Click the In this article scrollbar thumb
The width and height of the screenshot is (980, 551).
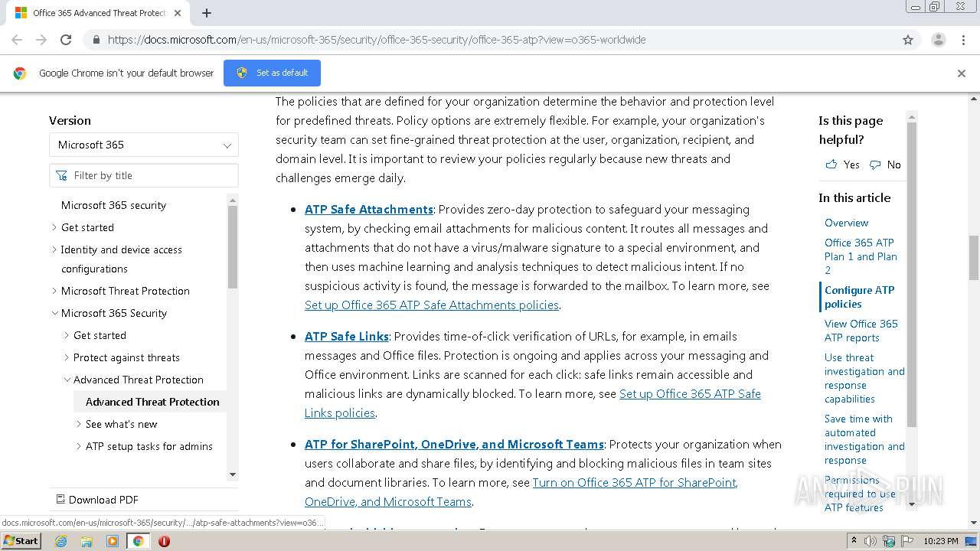pos(912,274)
